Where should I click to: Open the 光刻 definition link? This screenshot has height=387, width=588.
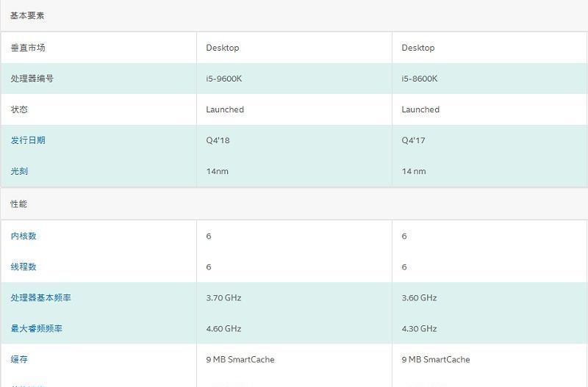19,171
